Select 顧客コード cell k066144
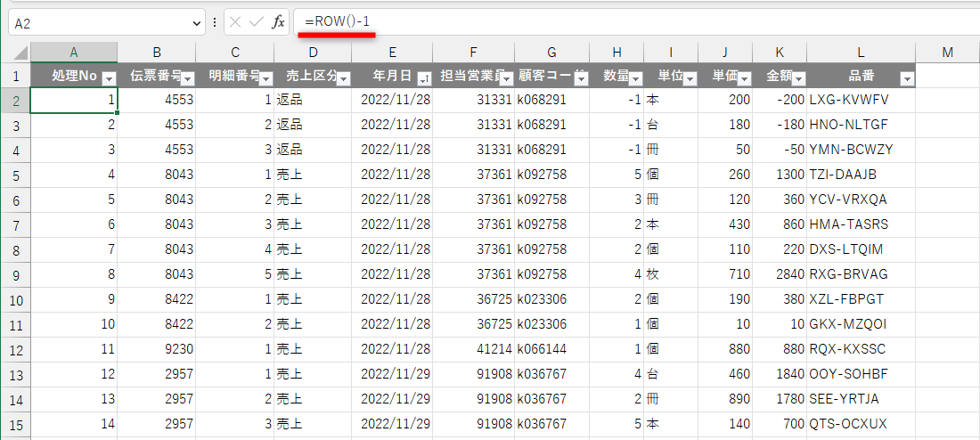This screenshot has height=440, width=980. 551,349
